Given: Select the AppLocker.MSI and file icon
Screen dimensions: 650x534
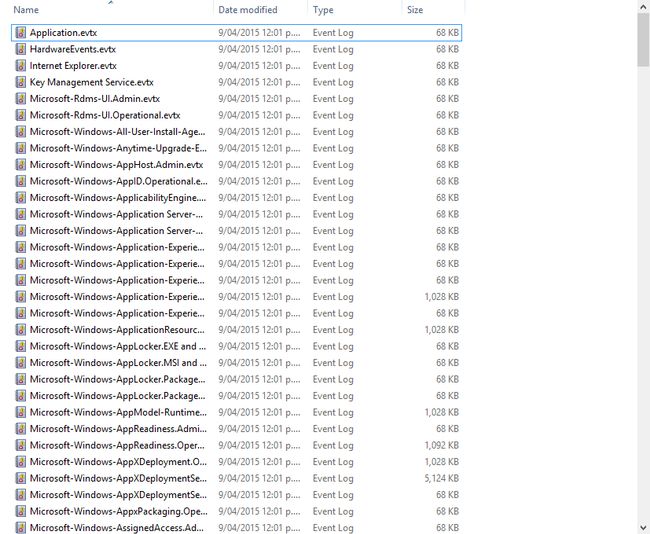Looking at the screenshot, I should click(x=21, y=363).
